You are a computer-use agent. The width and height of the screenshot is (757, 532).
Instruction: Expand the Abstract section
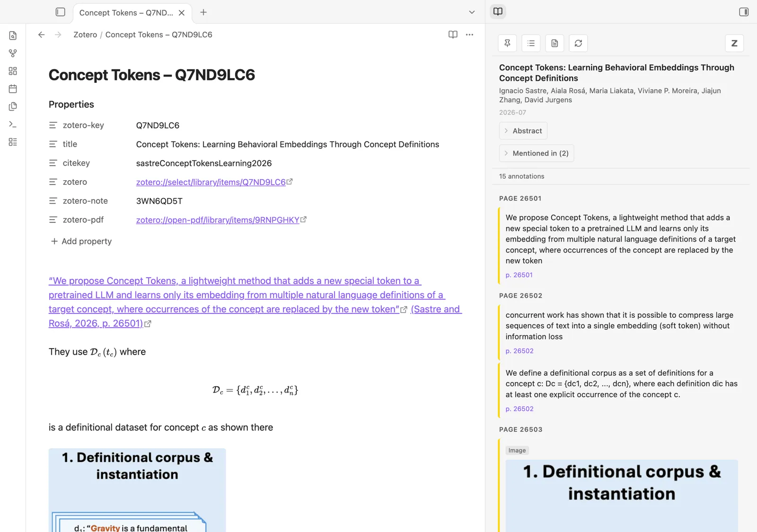pos(523,131)
